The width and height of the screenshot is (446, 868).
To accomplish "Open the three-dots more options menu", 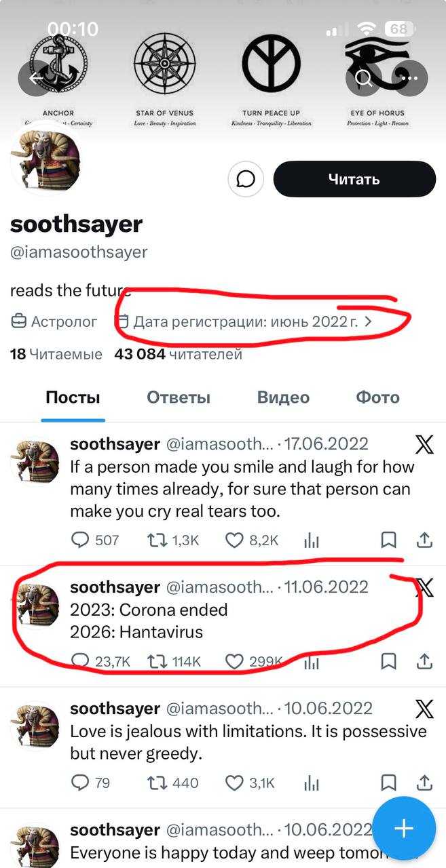I will point(410,78).
